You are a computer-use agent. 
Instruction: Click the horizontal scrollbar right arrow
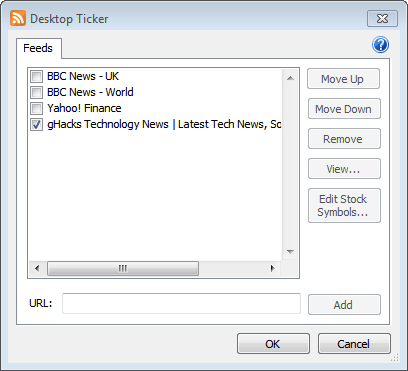(x=273, y=268)
